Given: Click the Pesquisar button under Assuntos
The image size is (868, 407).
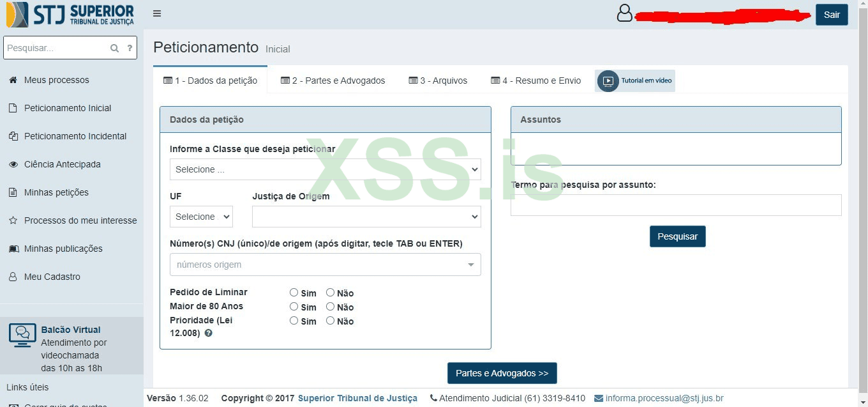Looking at the screenshot, I should tap(677, 236).
